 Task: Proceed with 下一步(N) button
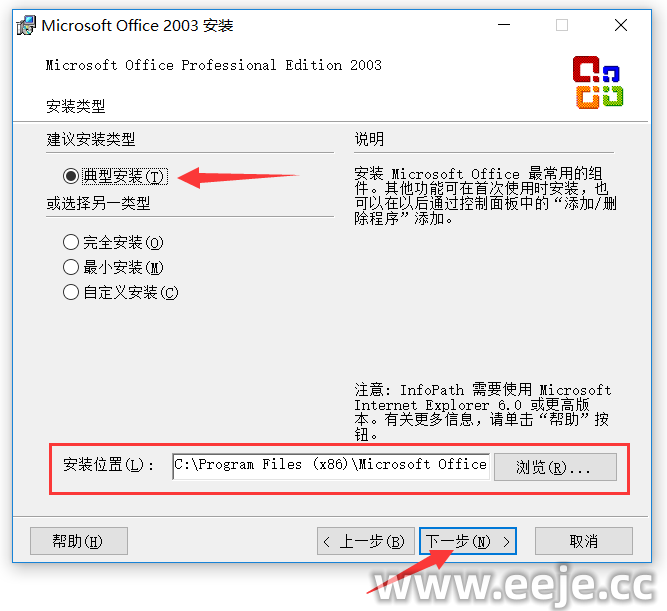(468, 541)
